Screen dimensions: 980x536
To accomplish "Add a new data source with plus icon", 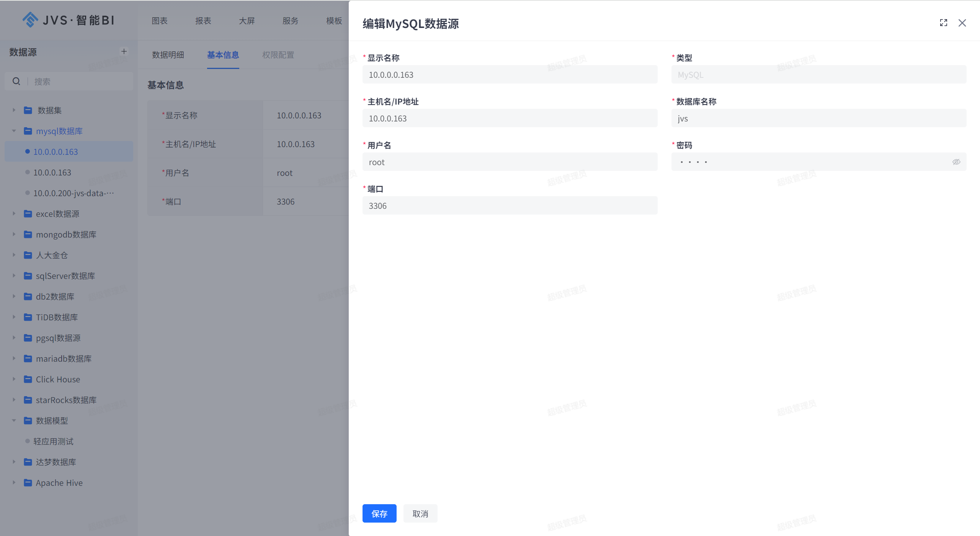I will (x=124, y=51).
